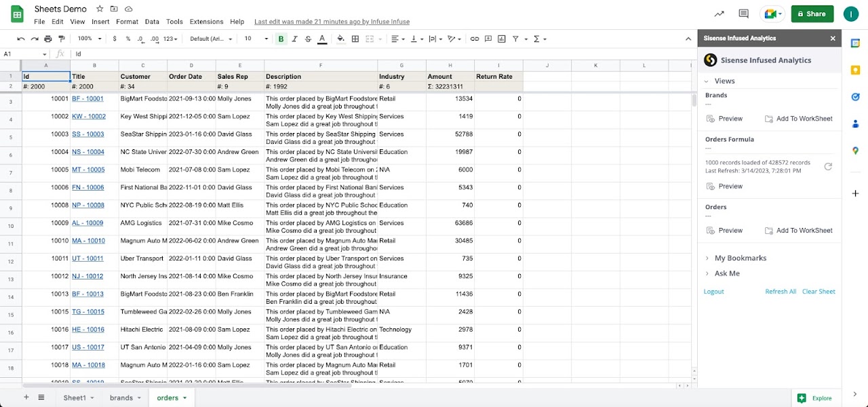This screenshot has height=407, width=868.
Task: Collapse the toolbar with the caret
Action: click(689, 39)
